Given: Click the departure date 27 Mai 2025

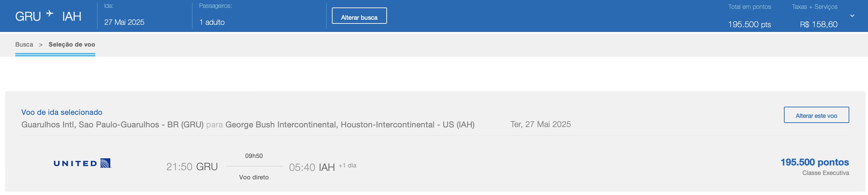Looking at the screenshot, I should click(x=124, y=22).
